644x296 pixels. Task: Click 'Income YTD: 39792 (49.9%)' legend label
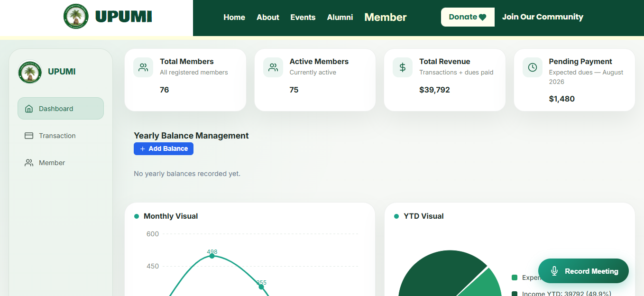coord(566,294)
